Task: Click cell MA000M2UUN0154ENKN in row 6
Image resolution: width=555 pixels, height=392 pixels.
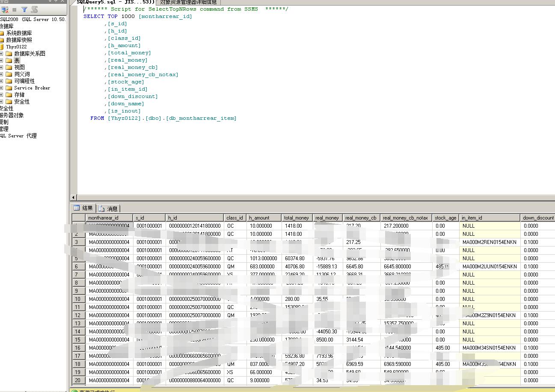Action: tap(490, 267)
